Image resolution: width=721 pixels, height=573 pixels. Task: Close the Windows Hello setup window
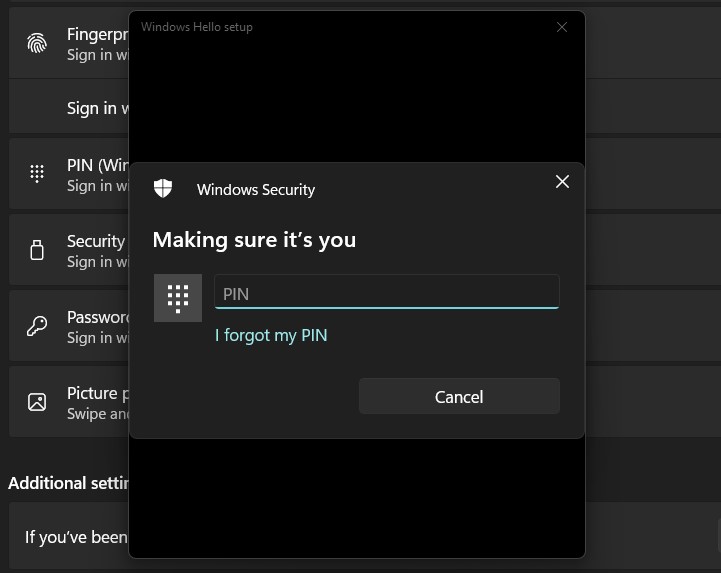click(562, 27)
